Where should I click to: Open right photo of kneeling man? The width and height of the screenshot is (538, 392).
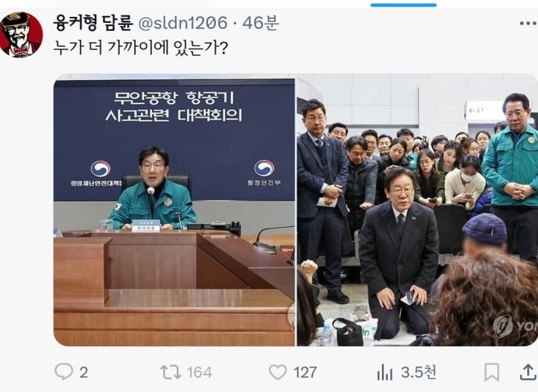click(x=417, y=210)
